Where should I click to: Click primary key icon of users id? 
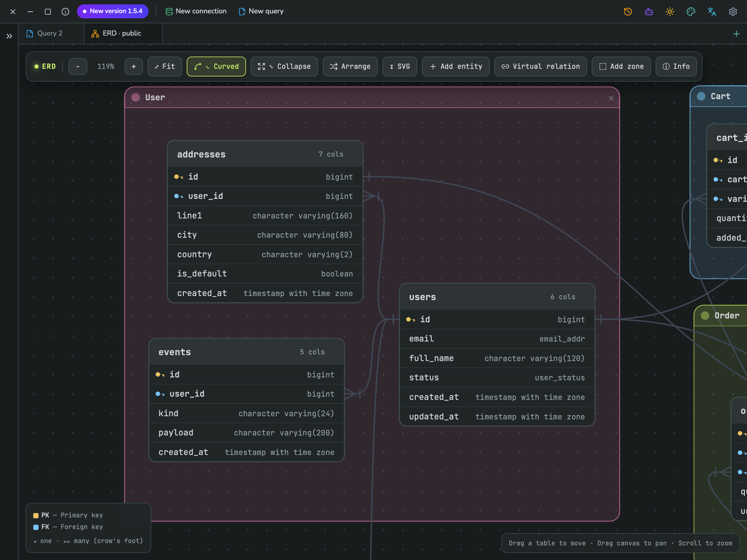tap(410, 319)
